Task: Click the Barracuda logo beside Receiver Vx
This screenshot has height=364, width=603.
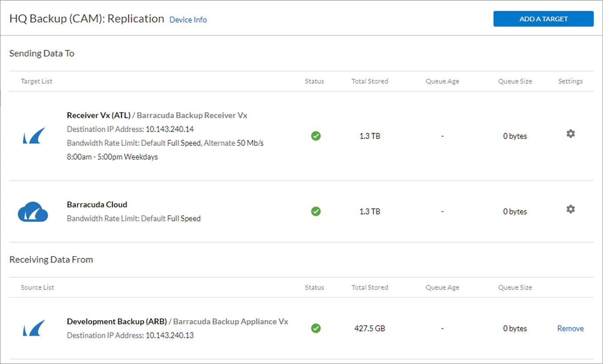Action: (x=33, y=135)
